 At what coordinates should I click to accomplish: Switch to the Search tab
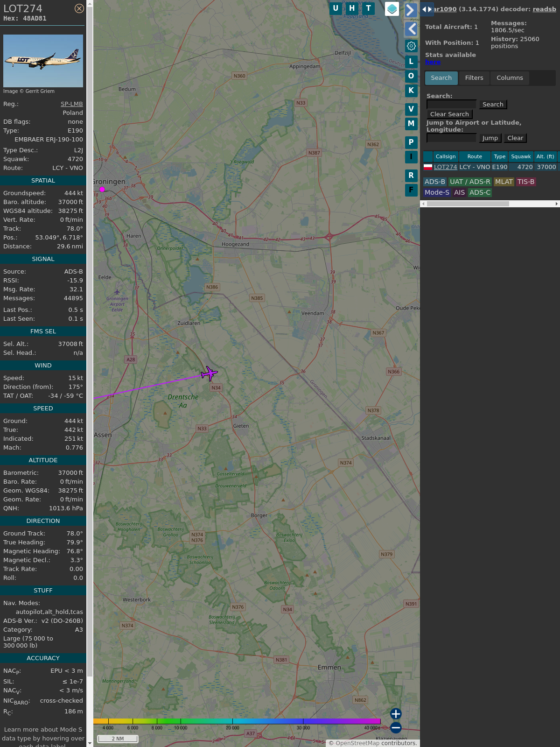click(x=441, y=78)
